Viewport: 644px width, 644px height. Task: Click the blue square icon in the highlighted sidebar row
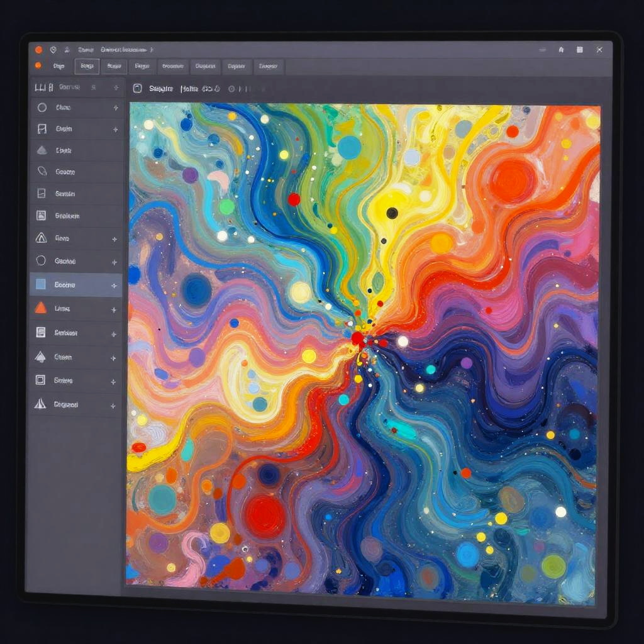pyautogui.click(x=41, y=284)
